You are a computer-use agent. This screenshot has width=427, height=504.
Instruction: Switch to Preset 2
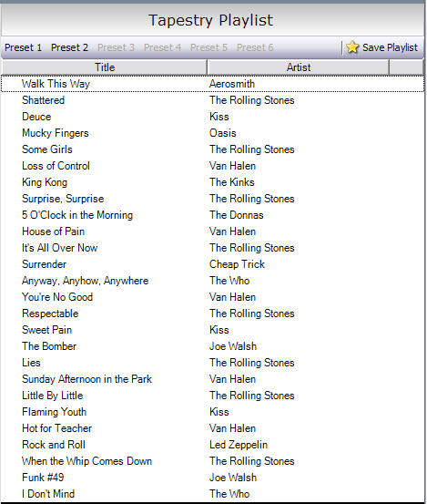click(69, 47)
